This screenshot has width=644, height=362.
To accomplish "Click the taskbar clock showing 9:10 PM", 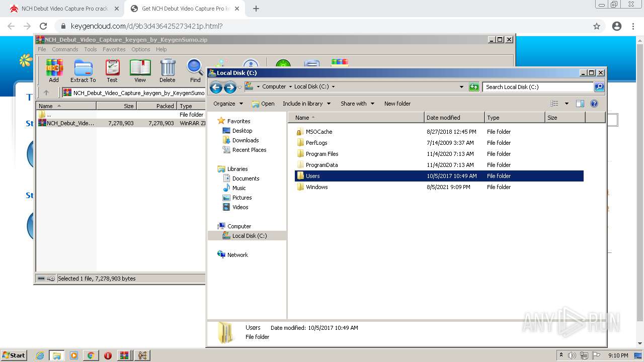I will click(618, 355).
